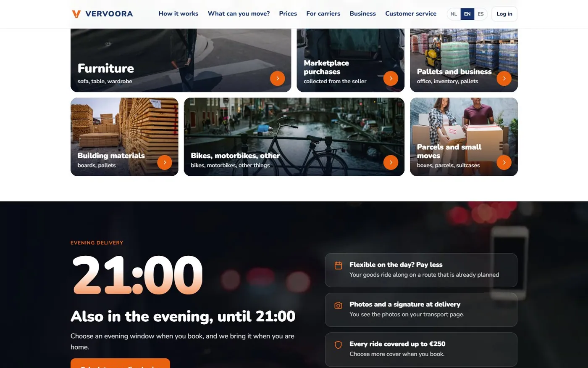Click the camera icon beside Photos and a signature
Viewport: 588px width, 368px height.
click(338, 305)
